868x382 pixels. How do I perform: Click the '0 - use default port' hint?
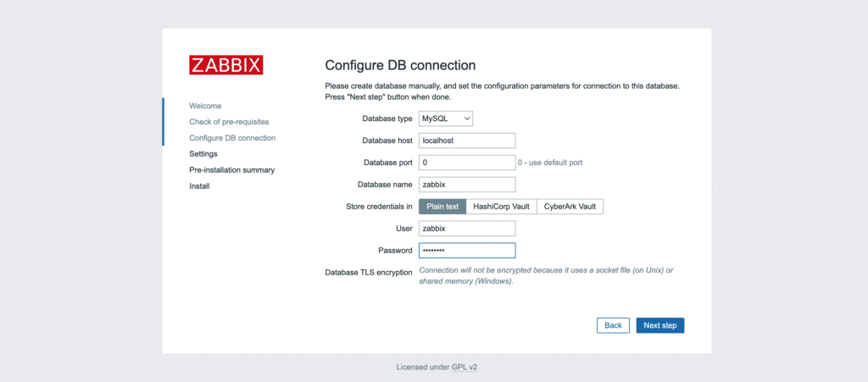pos(549,163)
